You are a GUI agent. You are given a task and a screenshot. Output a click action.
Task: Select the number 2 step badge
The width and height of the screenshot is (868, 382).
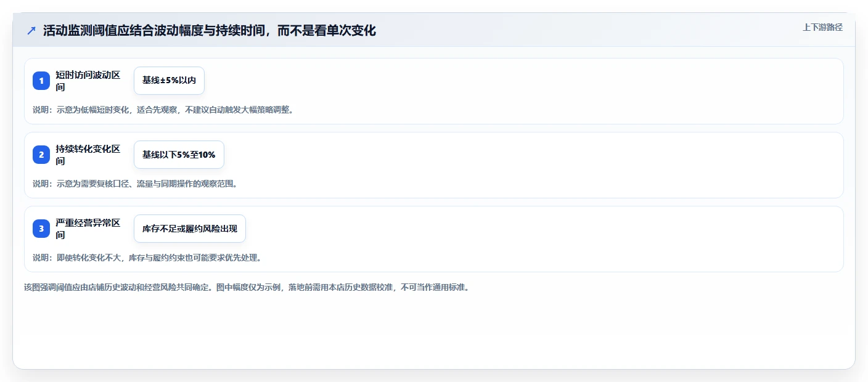41,155
